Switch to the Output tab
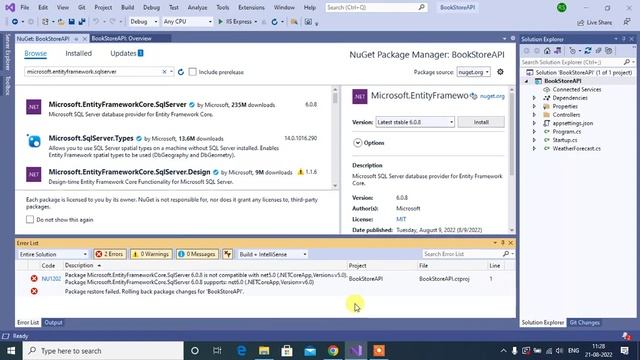This screenshot has height=360, width=640. click(53, 322)
